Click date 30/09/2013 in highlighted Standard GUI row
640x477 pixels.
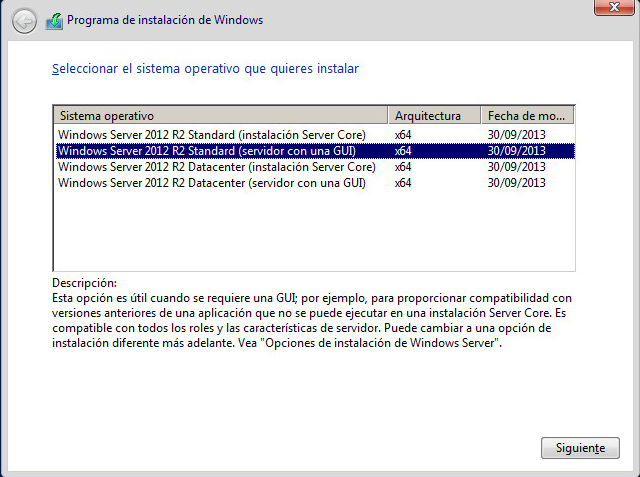516,151
